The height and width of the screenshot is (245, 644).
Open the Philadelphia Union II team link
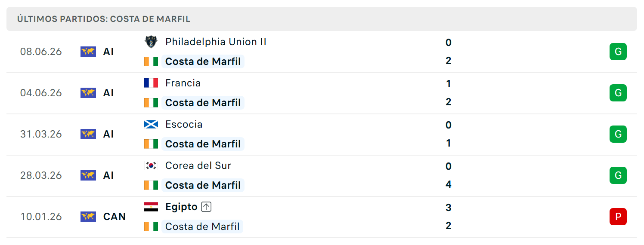point(216,42)
